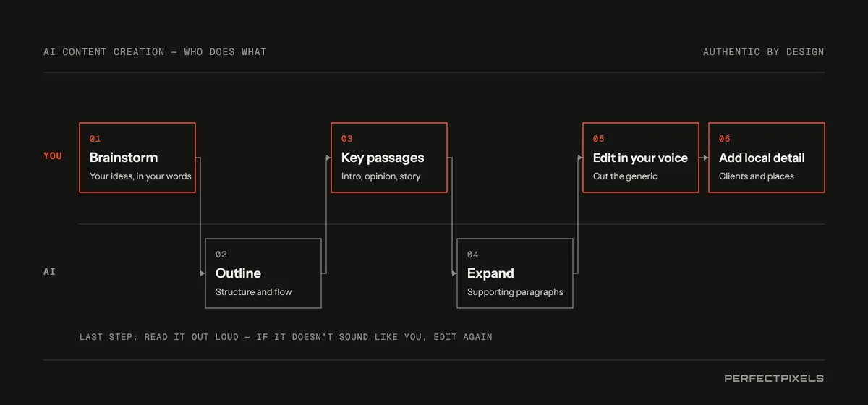This screenshot has height=405, width=868.
Task: Click the 'AUTHENTIC BY DESIGN' text
Action: (763, 52)
